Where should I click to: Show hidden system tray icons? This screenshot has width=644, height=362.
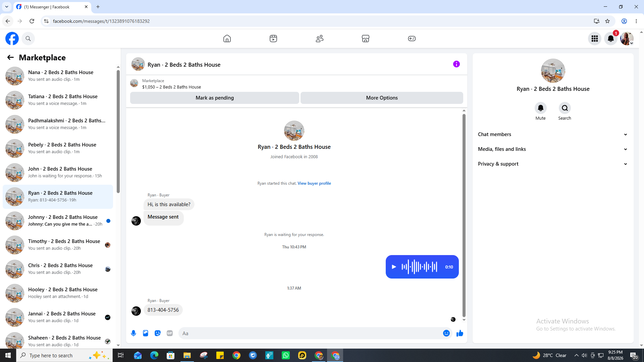tap(576, 355)
